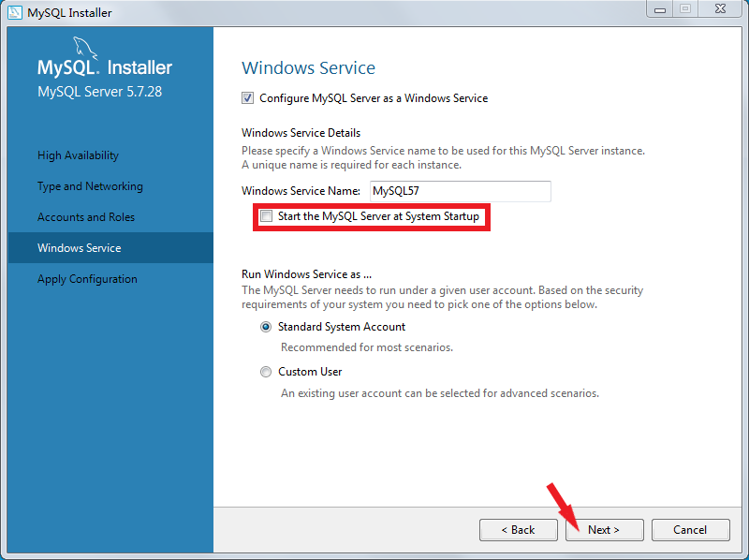The width and height of the screenshot is (749, 560).
Task: Click the Back button
Action: [x=519, y=530]
